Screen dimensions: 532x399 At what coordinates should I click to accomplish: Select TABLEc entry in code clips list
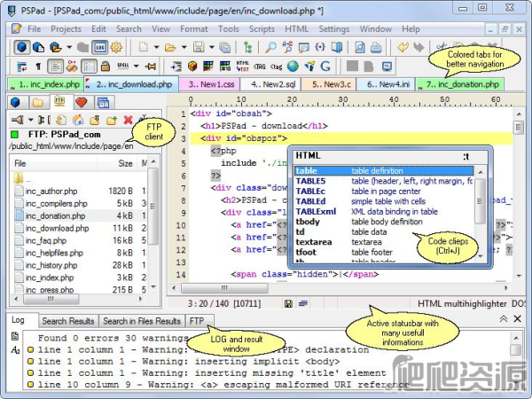(384, 191)
